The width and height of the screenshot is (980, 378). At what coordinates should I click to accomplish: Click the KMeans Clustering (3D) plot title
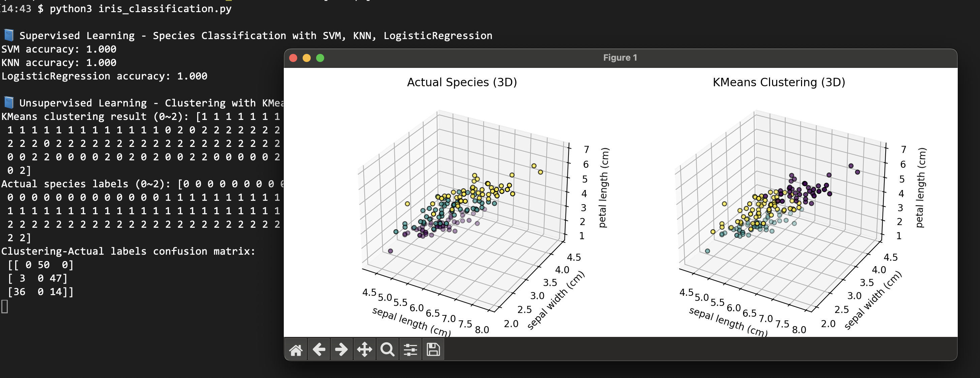(x=778, y=82)
